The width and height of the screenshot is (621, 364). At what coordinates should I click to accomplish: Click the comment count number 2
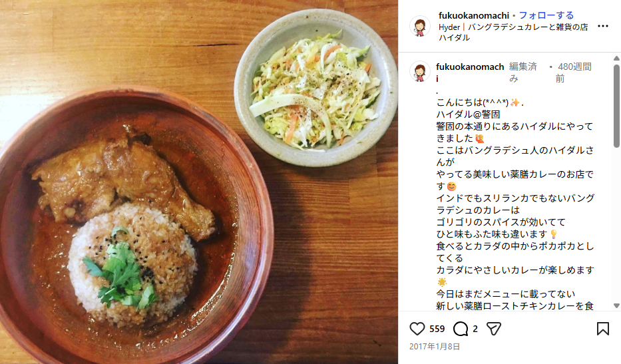pos(475,329)
